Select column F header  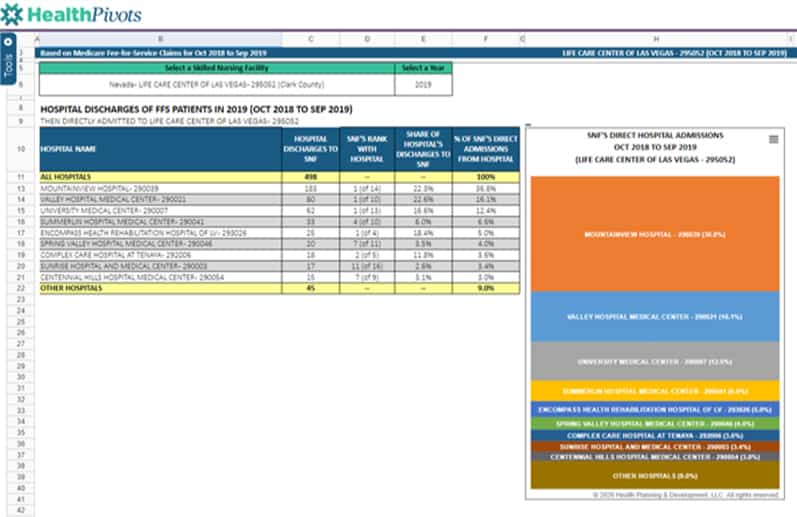coord(486,39)
